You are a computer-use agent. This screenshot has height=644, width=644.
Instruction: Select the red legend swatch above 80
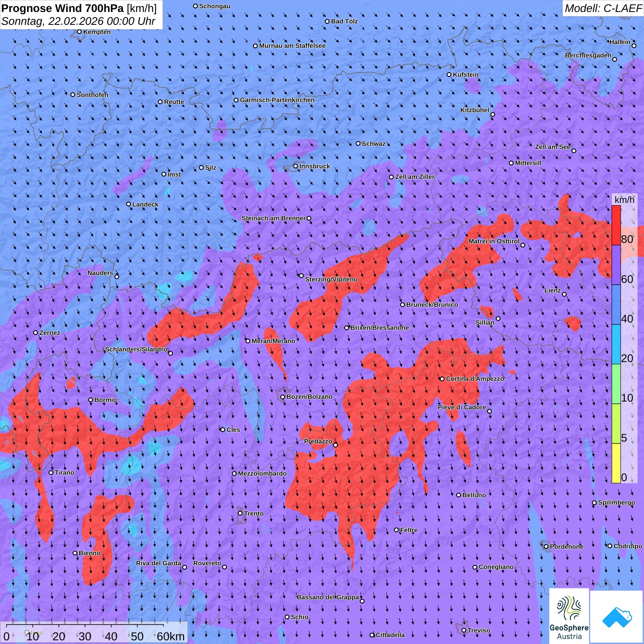[616, 225]
